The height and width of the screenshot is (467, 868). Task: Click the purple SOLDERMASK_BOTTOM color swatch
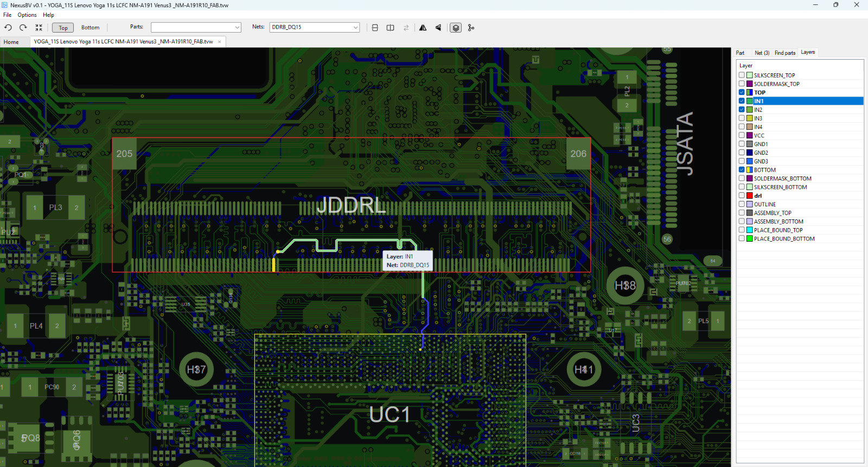coord(750,179)
